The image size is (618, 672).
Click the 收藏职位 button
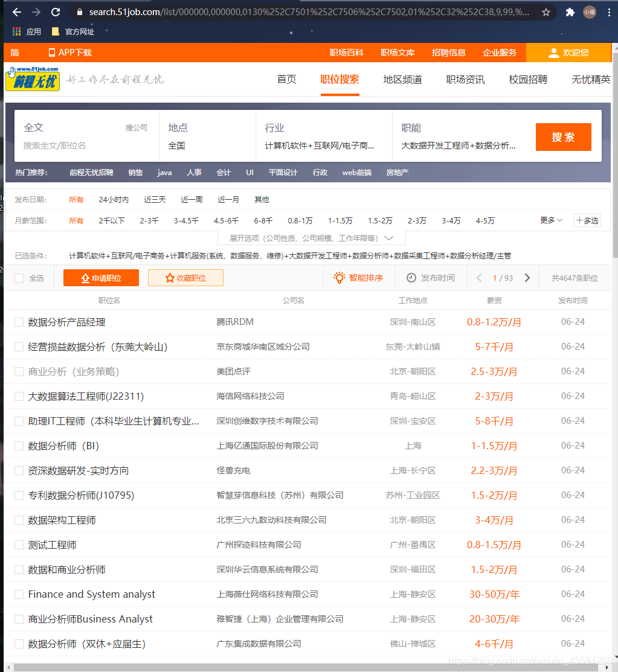coord(185,278)
